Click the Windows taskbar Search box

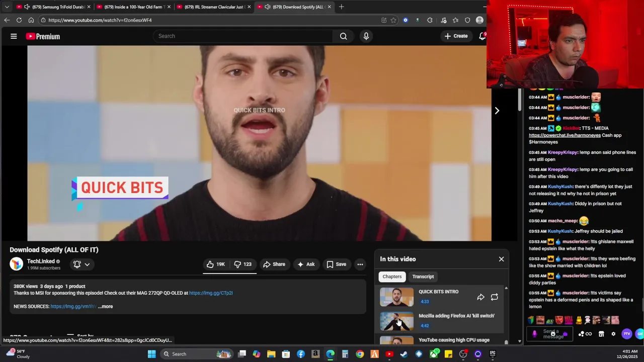pos(197,354)
